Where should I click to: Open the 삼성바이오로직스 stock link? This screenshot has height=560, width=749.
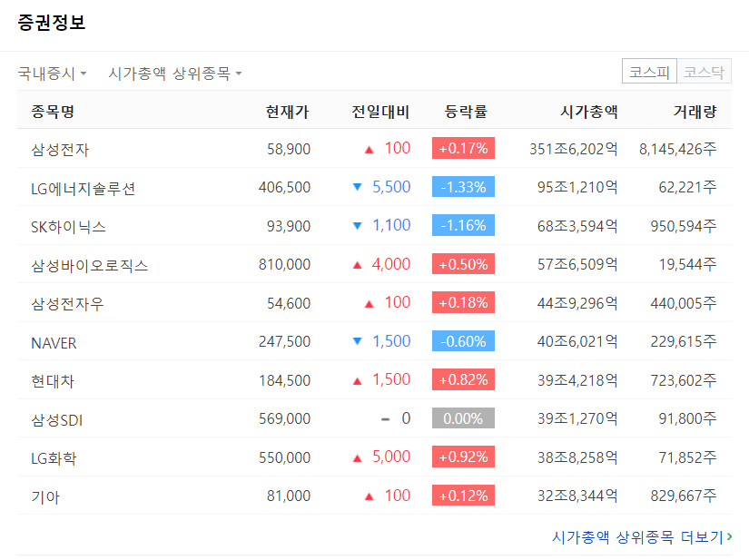coord(89,265)
